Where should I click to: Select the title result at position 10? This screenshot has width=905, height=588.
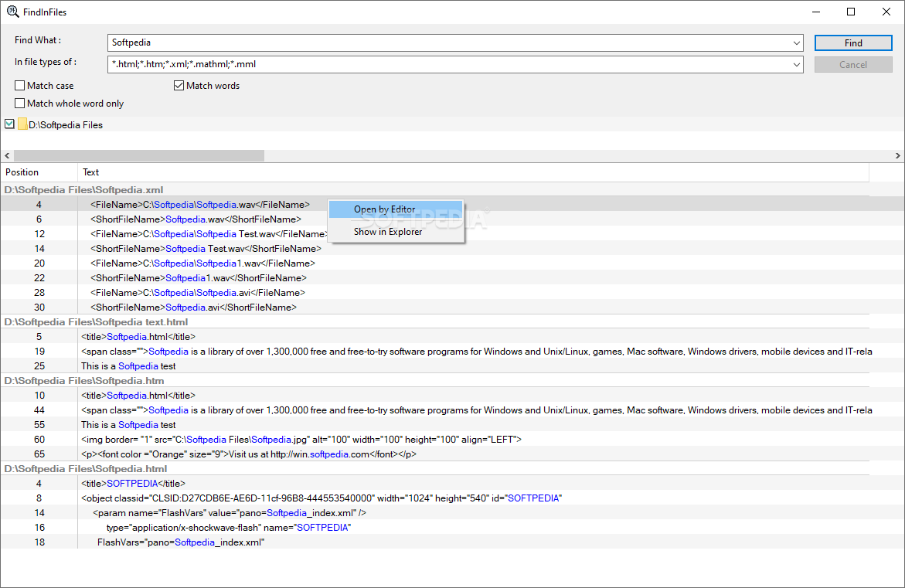[x=453, y=396]
